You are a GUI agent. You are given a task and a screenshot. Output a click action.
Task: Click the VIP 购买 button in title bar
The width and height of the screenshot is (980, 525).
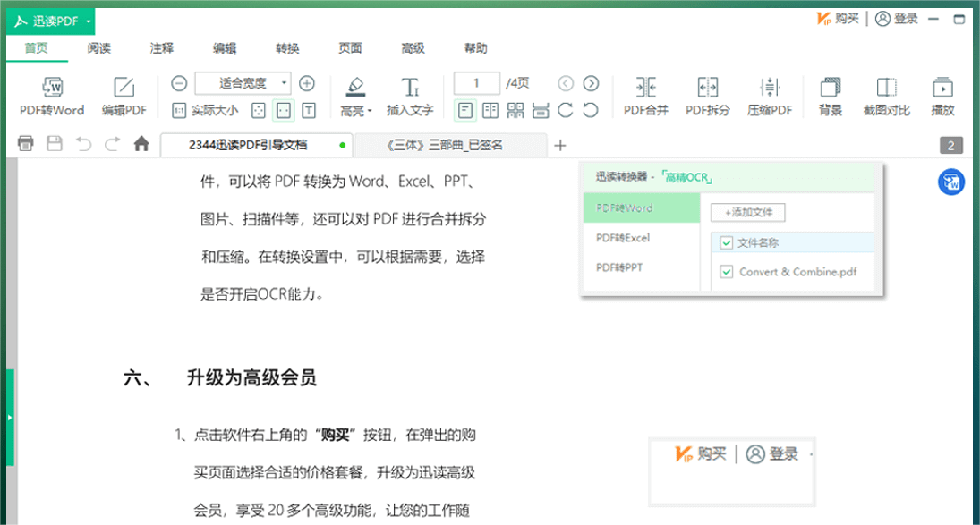pos(838,19)
